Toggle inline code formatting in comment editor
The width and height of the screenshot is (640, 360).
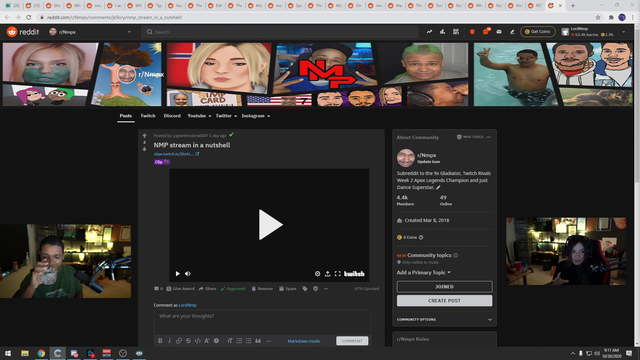198,341
